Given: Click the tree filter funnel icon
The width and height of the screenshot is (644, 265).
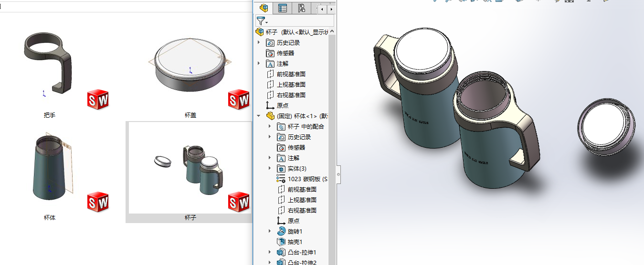Looking at the screenshot, I should pyautogui.click(x=261, y=20).
